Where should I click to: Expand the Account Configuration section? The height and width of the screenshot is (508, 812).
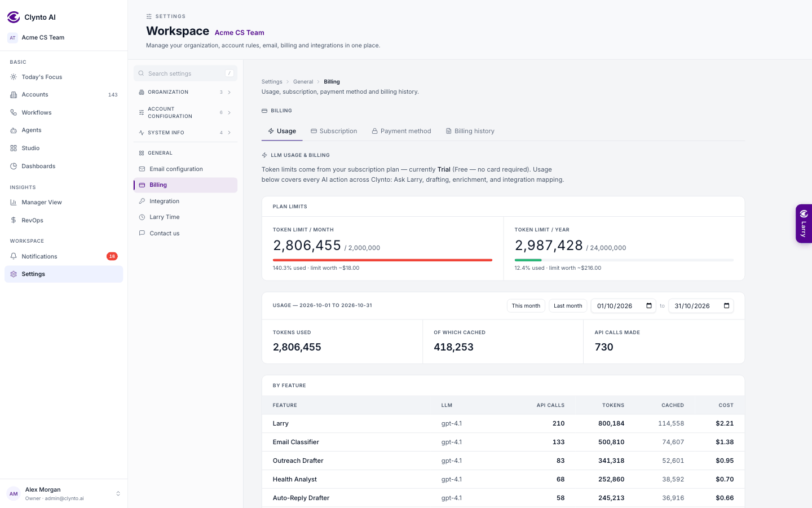pos(186,112)
